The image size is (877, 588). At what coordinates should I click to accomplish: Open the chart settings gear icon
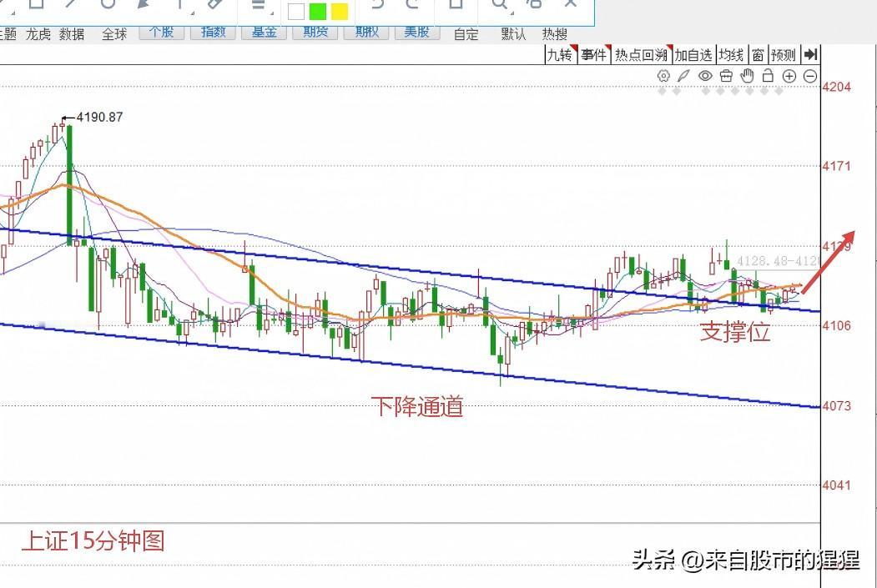click(663, 75)
